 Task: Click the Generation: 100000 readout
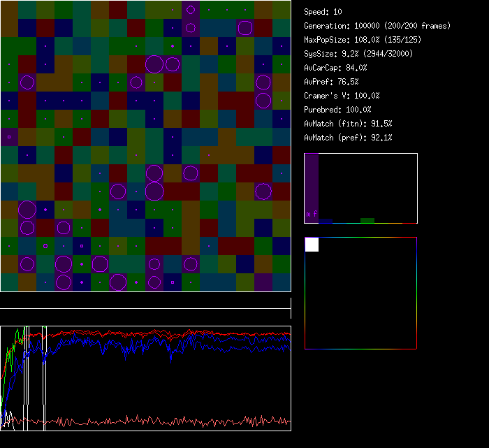[x=377, y=26]
